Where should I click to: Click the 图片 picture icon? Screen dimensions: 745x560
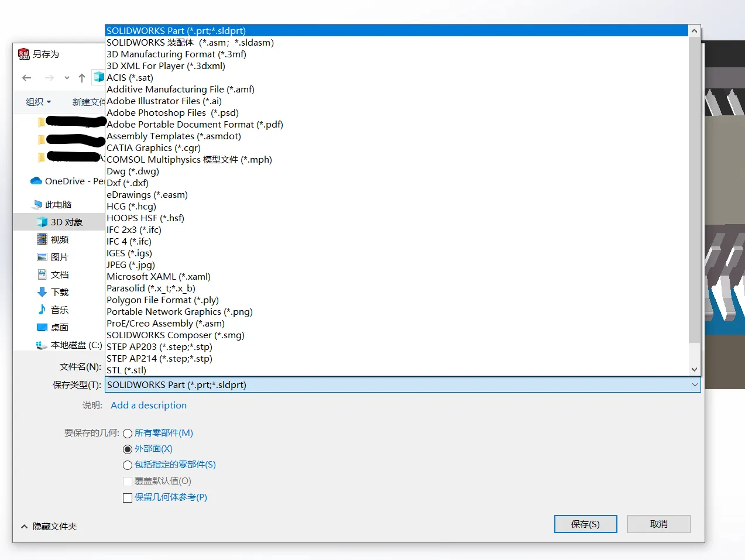(42, 257)
